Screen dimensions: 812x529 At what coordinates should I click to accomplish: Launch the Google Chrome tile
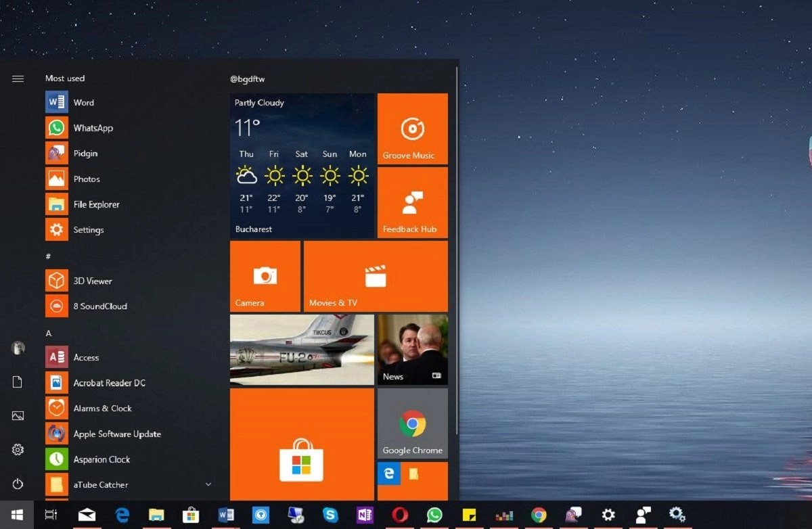413,423
